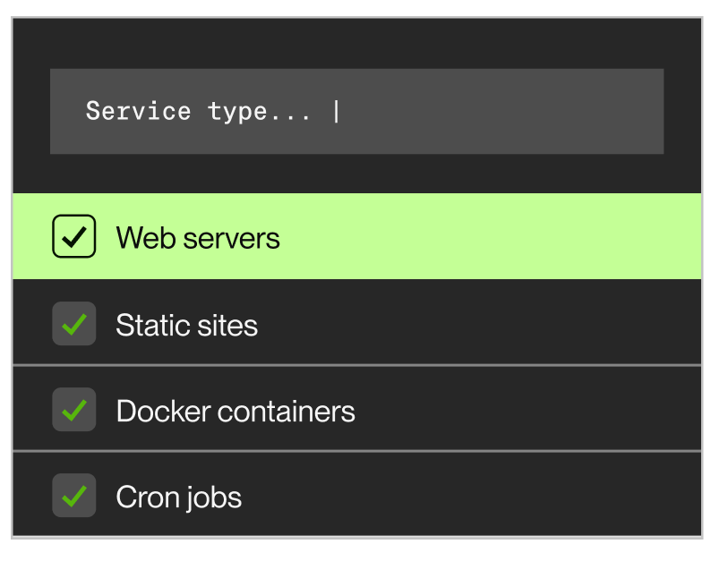The image size is (728, 561).
Task: Click the black checkmark icon beside Web servers
Action: tap(75, 238)
